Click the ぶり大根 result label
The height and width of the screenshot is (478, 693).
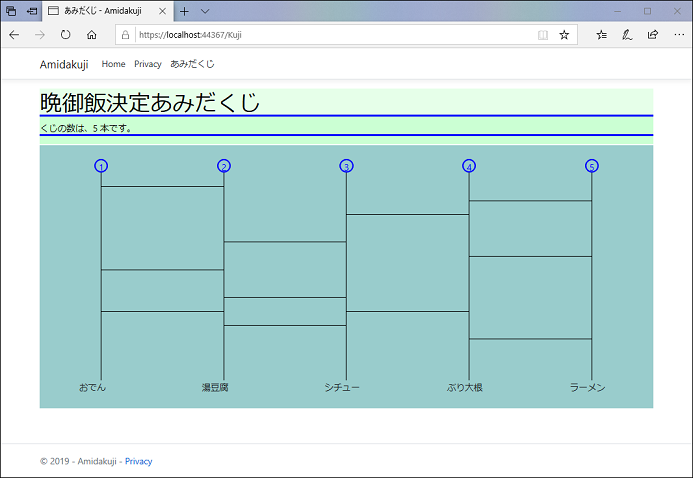click(x=465, y=387)
